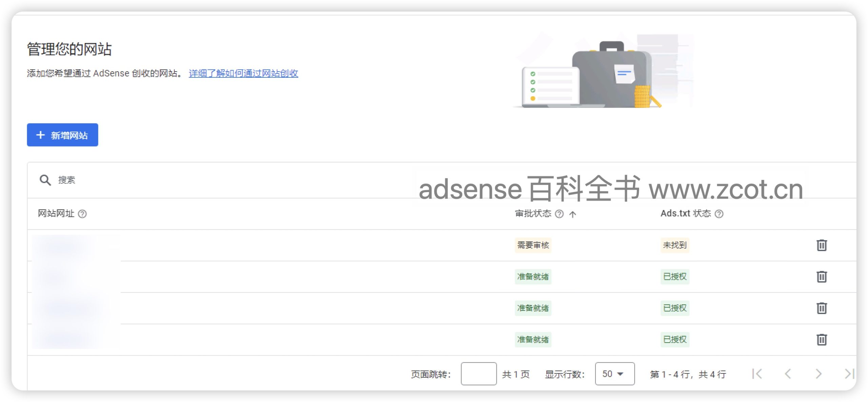Viewport: 868px width, 402px height.
Task: Click 已授权 badge in last row
Action: pyautogui.click(x=675, y=339)
